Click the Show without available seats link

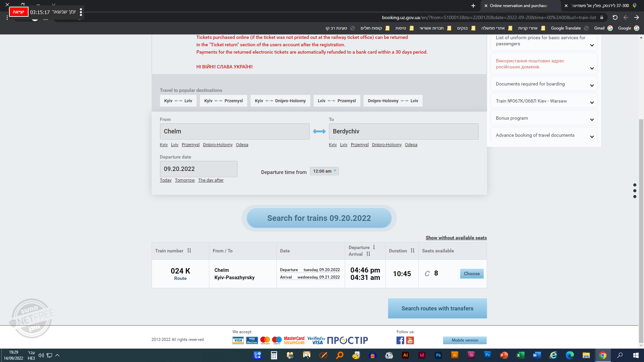(x=456, y=238)
